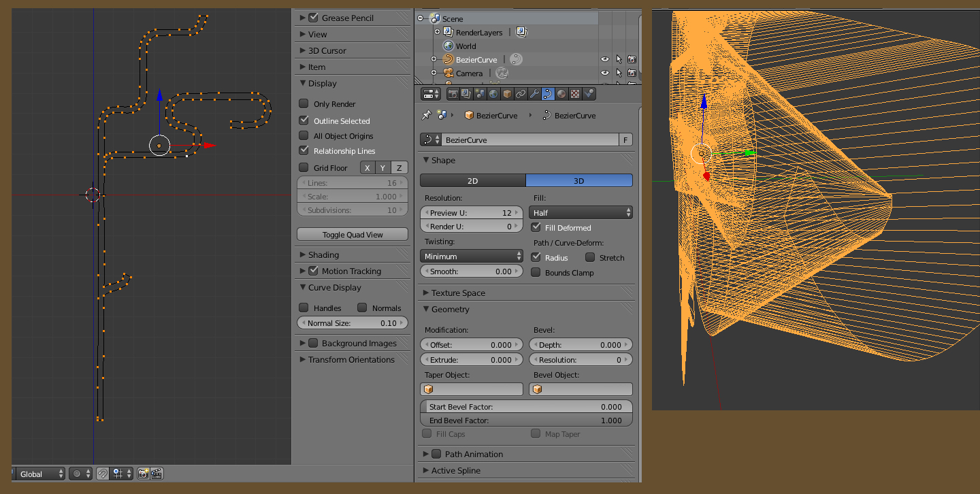The width and height of the screenshot is (980, 494).
Task: Select the World item in outliner
Action: coord(465,46)
